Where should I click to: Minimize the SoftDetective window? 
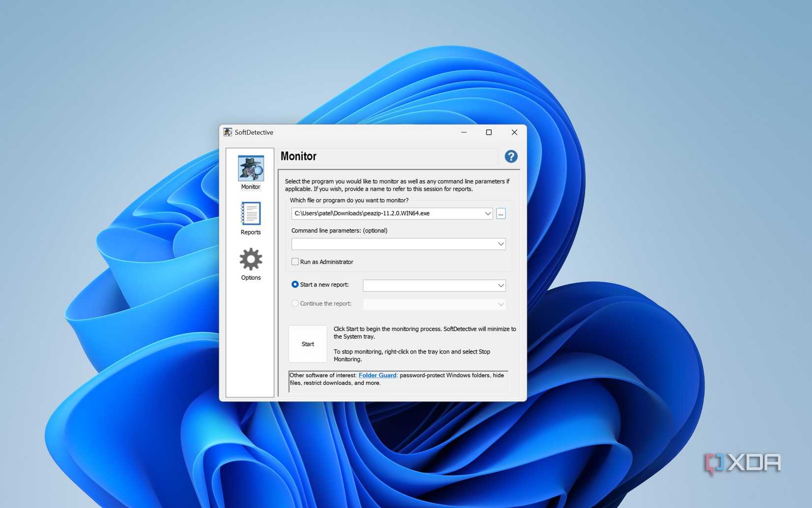click(x=464, y=132)
